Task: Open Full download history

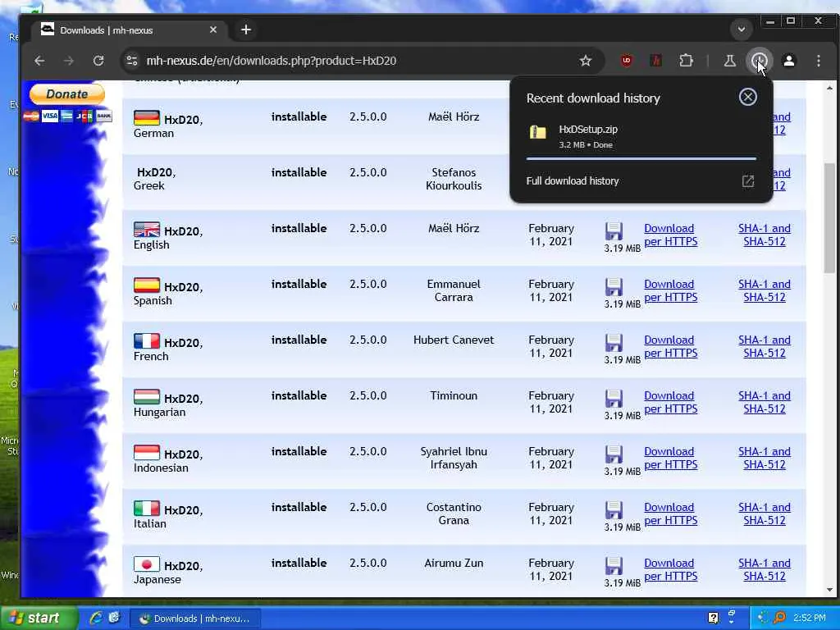Action: (641, 181)
